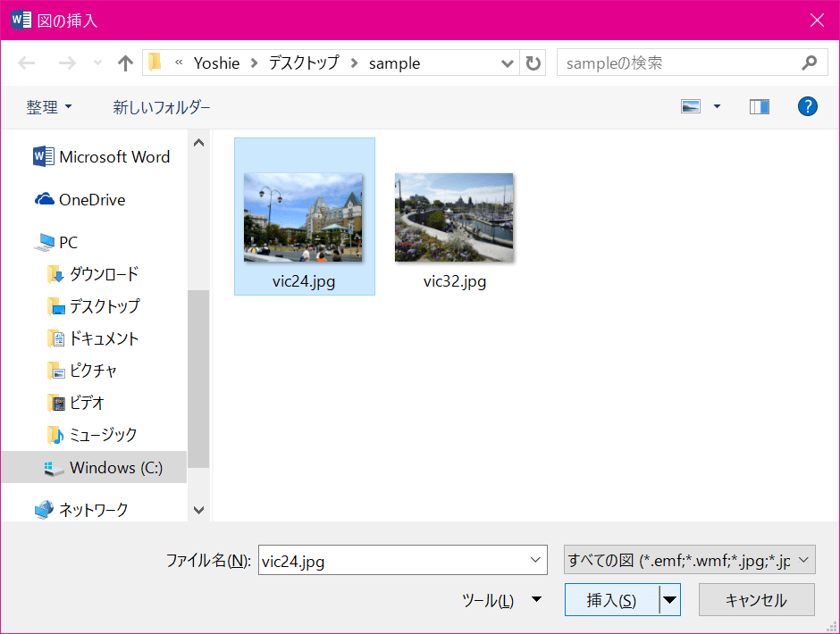This screenshot has height=634, width=840.
Task: Open the recent locations dropdown arrow
Action: pyautogui.click(x=97, y=63)
